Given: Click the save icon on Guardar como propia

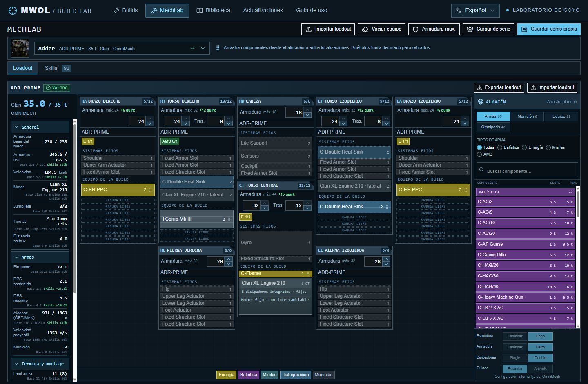Looking at the screenshot, I should [524, 29].
